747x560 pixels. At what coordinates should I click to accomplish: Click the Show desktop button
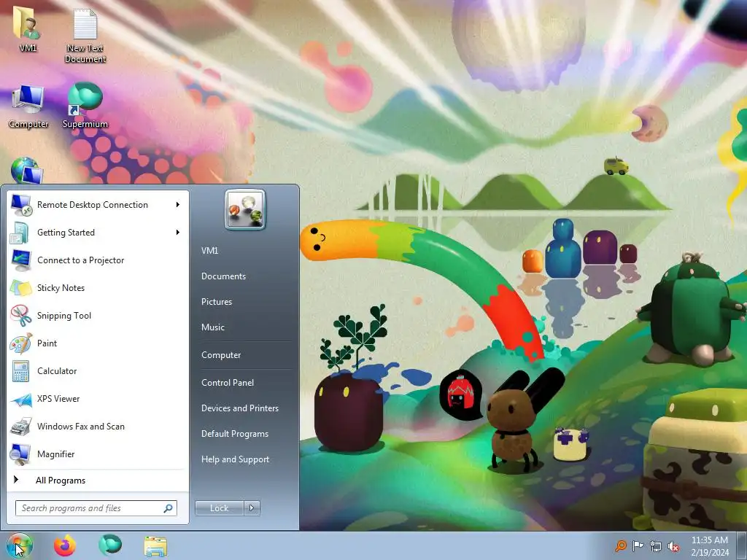tap(742, 545)
